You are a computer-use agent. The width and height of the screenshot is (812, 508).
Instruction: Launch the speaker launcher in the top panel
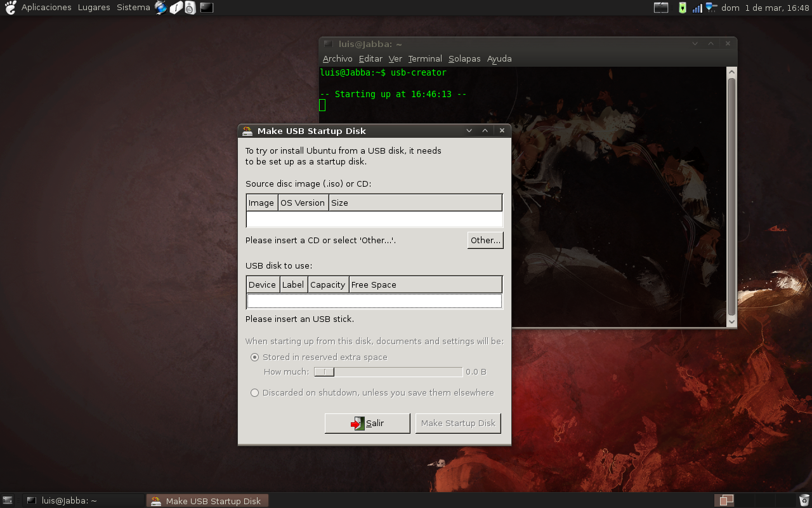pyautogui.click(x=190, y=8)
